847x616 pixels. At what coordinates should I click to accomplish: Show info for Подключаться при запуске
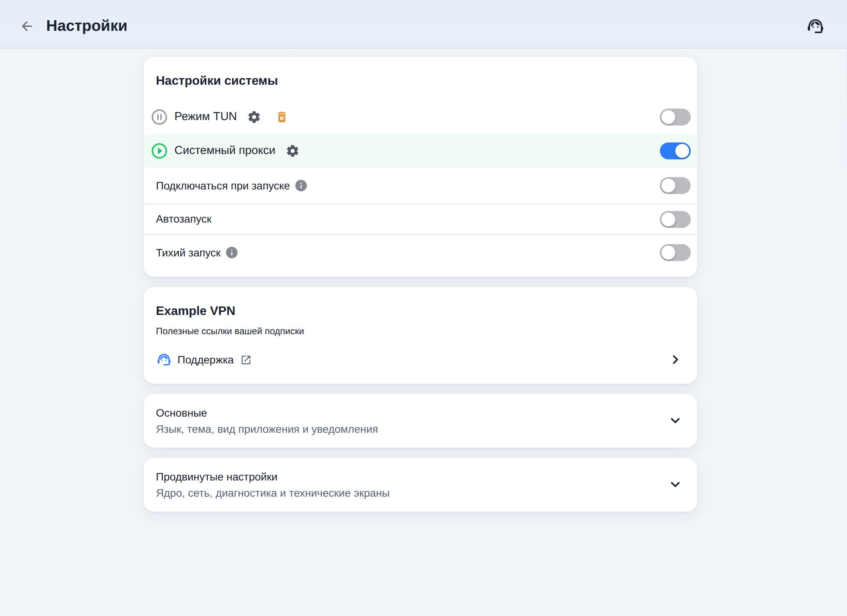(x=301, y=186)
